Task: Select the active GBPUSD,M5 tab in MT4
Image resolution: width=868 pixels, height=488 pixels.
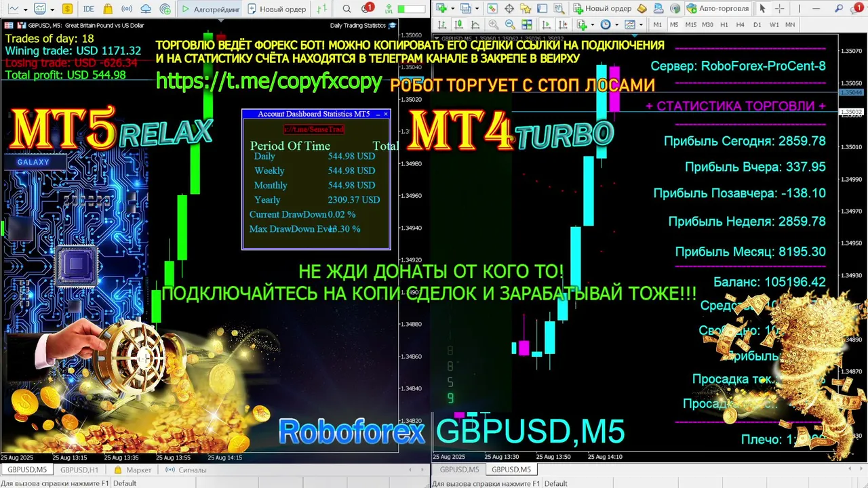Action: tap(511, 469)
